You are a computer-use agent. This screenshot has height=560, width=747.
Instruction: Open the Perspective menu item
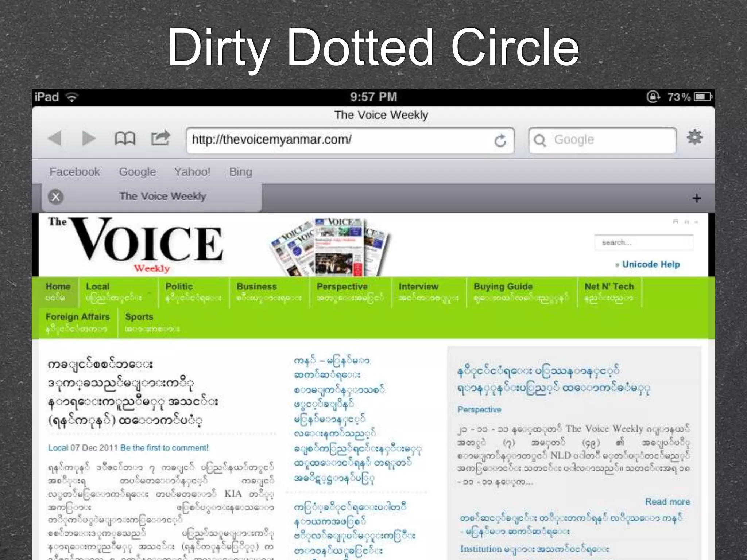(x=350, y=292)
